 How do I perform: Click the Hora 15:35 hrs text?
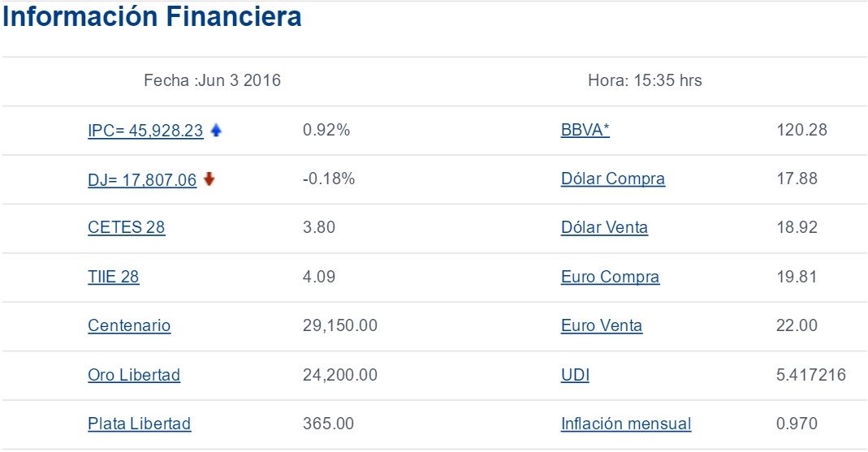[645, 81]
